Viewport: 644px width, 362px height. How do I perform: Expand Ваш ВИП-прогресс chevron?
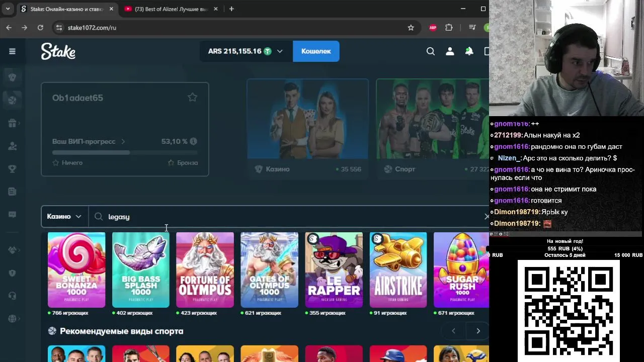tap(123, 142)
